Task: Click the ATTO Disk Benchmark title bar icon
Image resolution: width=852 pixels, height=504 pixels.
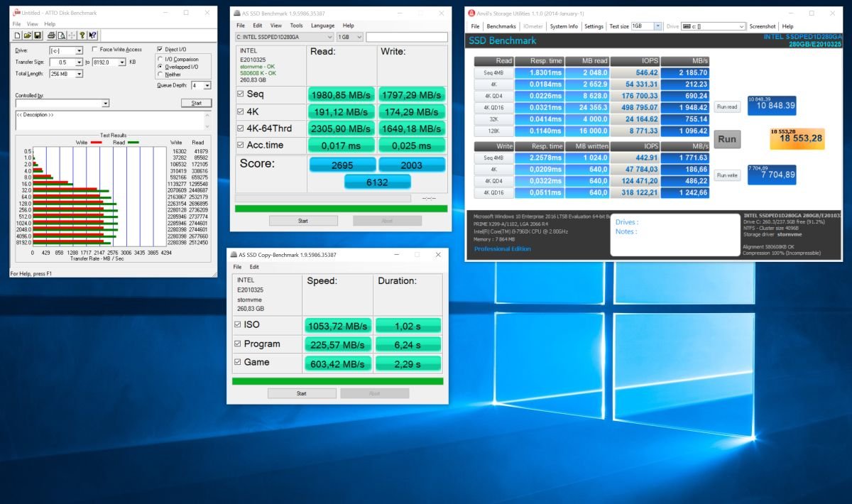Action: 16,13
